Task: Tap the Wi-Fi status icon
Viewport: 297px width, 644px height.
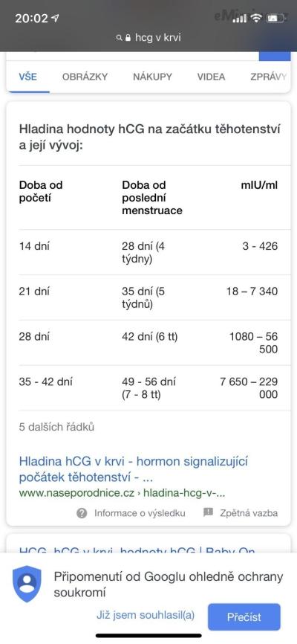Action: pyautogui.click(x=257, y=18)
